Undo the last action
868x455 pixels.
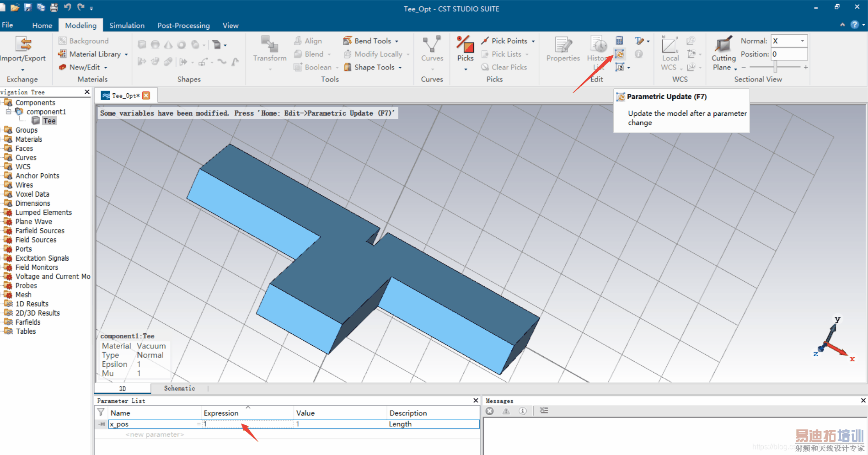68,7
